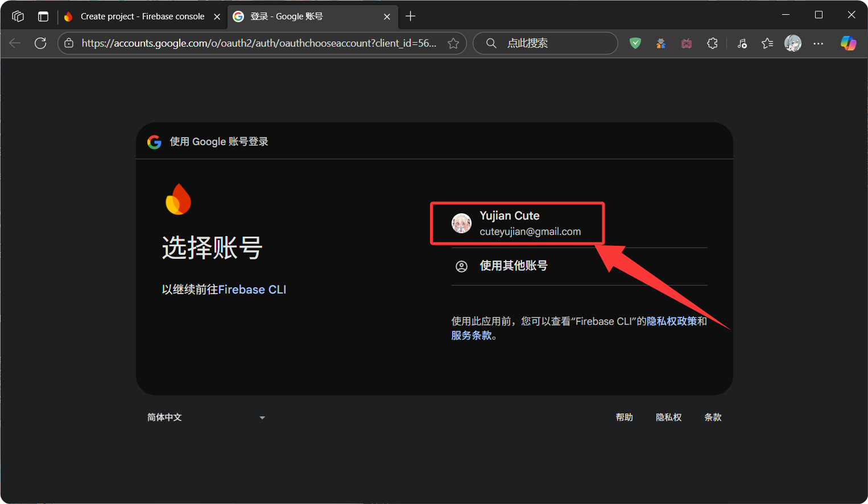Refresh the current page
868x504 pixels.
point(40,43)
